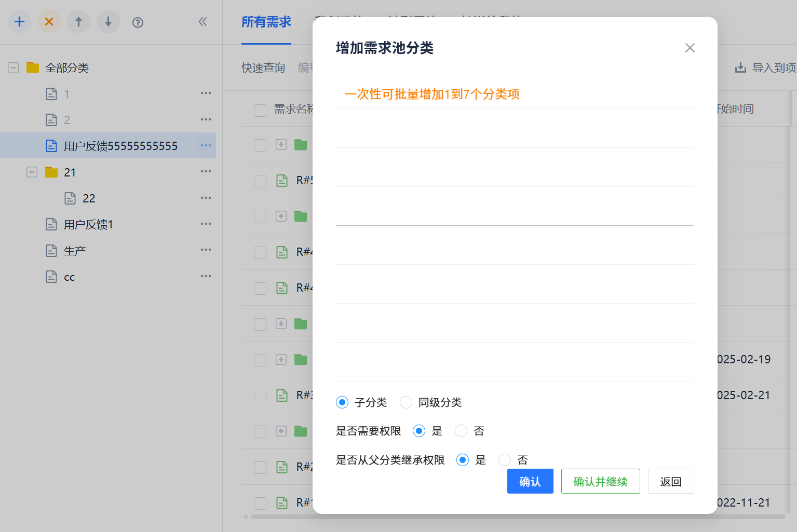Click the 确认并继续 button
Image resolution: width=797 pixels, height=532 pixels.
pyautogui.click(x=600, y=481)
